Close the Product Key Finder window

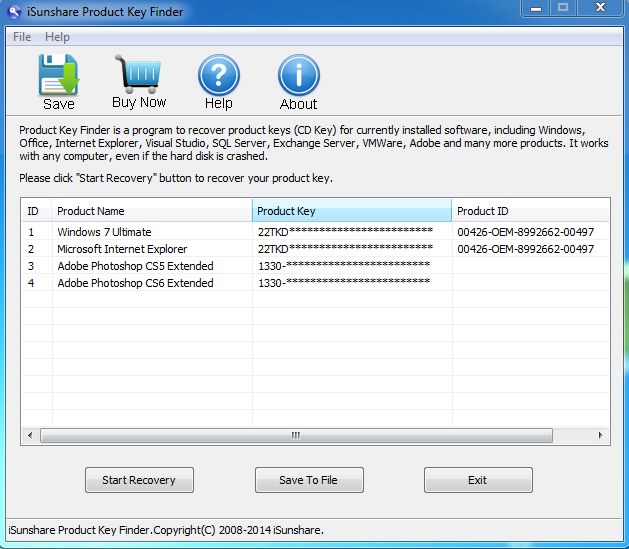tap(601, 8)
